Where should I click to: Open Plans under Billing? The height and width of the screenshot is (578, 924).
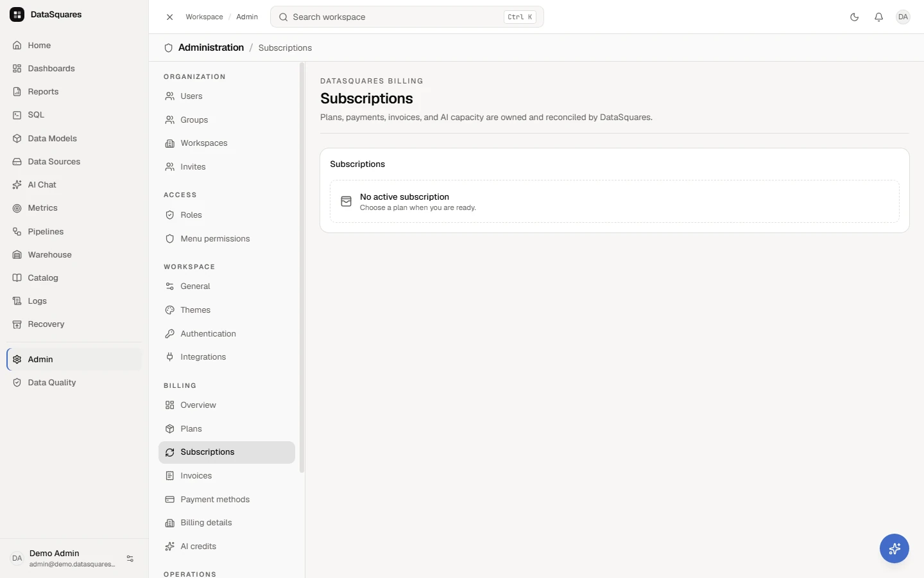click(x=227, y=429)
